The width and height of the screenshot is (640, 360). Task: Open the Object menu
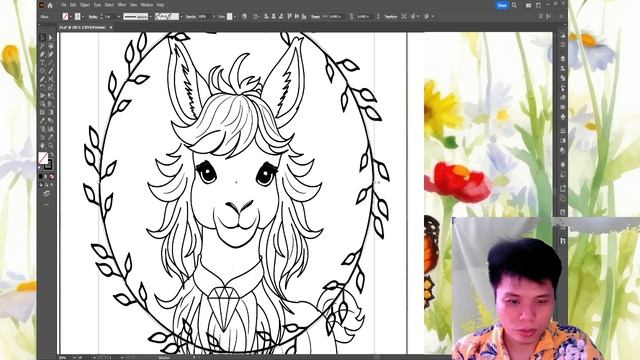coord(84,5)
